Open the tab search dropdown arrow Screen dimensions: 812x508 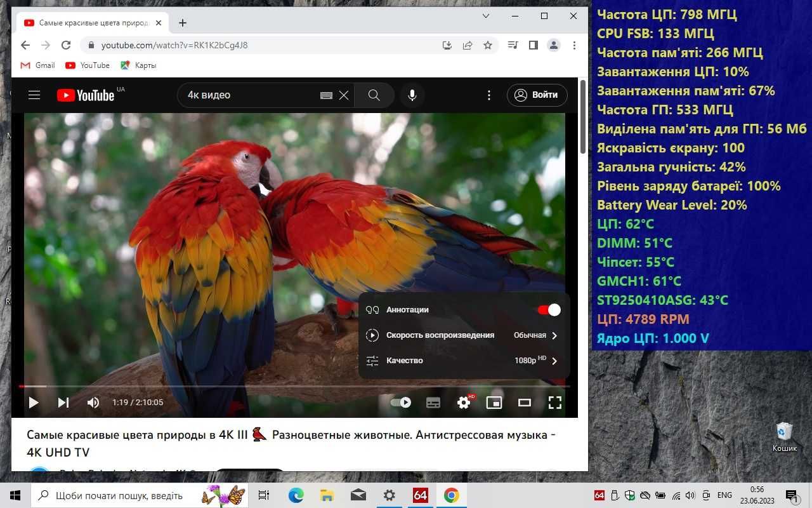pos(486,16)
